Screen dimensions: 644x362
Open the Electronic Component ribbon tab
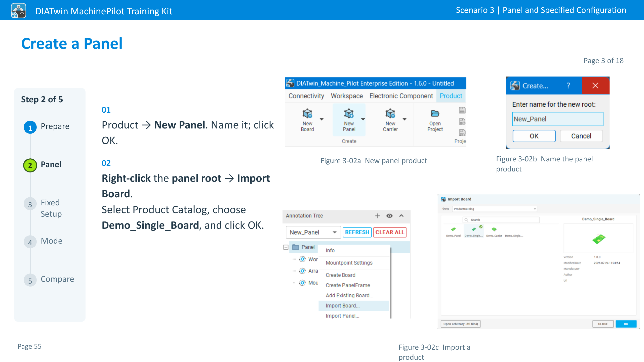[401, 96]
